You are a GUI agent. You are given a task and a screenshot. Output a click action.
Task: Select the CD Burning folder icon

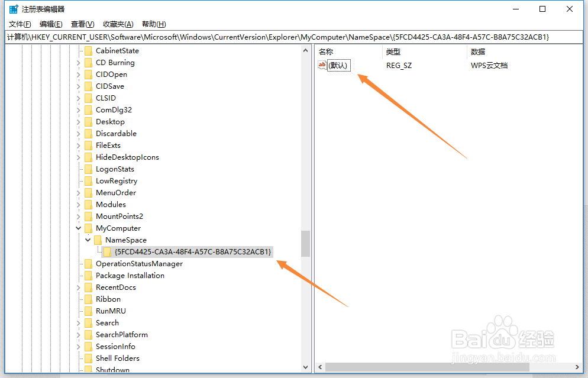pos(89,63)
